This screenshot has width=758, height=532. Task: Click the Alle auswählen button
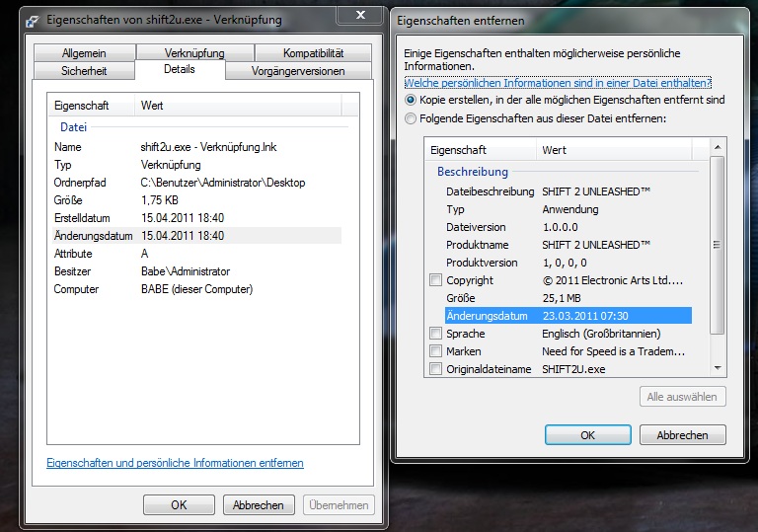tap(682, 397)
